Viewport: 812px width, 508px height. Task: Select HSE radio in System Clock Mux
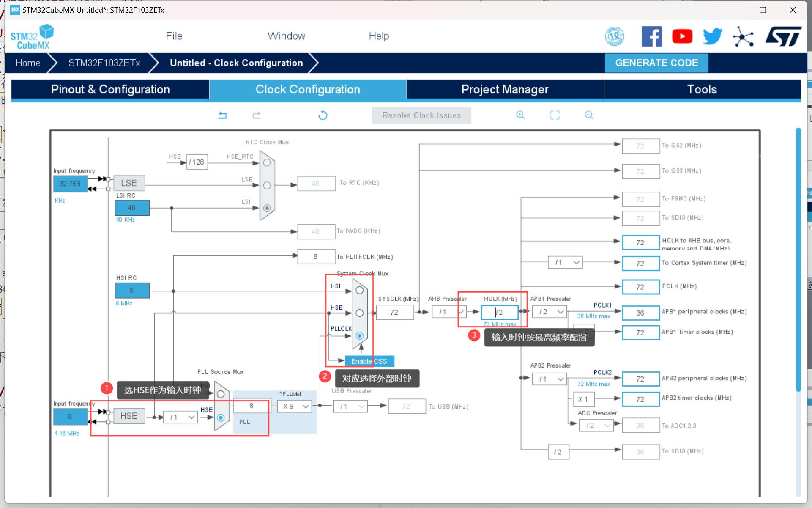click(359, 313)
